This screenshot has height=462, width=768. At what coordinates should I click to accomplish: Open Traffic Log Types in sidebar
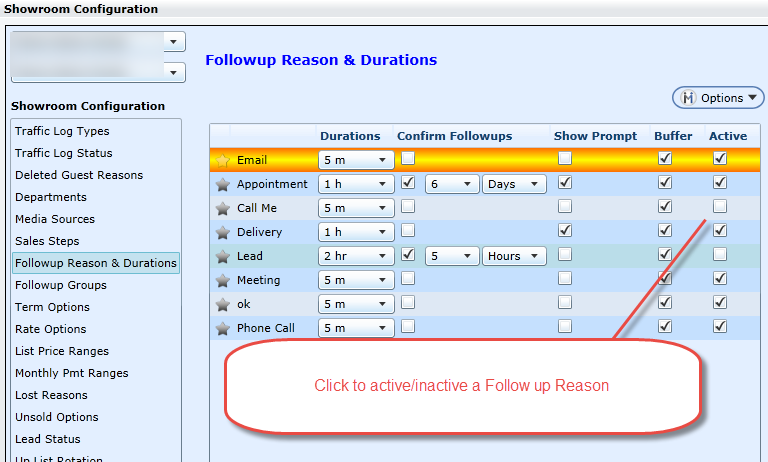coord(62,131)
